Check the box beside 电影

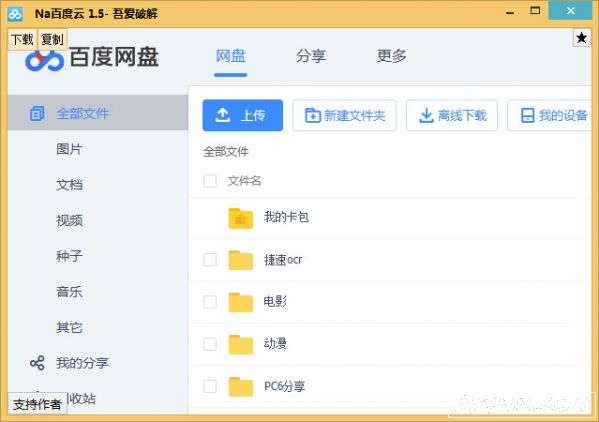(210, 302)
